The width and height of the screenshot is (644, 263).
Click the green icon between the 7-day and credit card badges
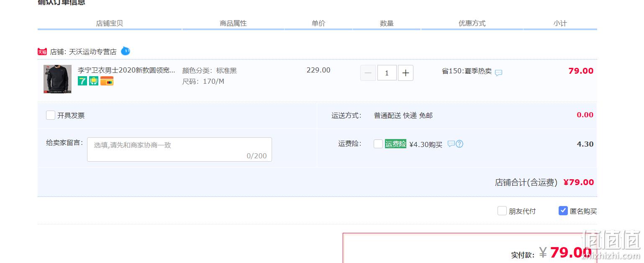pos(94,81)
